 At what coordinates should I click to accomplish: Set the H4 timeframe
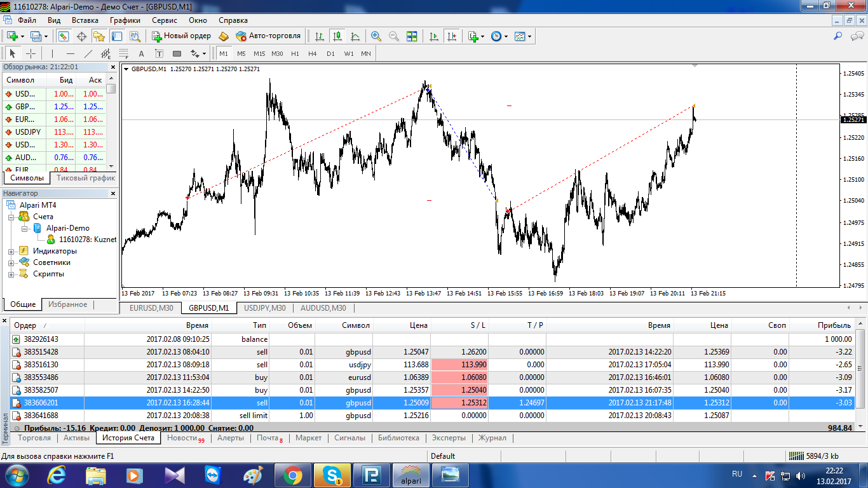(312, 53)
